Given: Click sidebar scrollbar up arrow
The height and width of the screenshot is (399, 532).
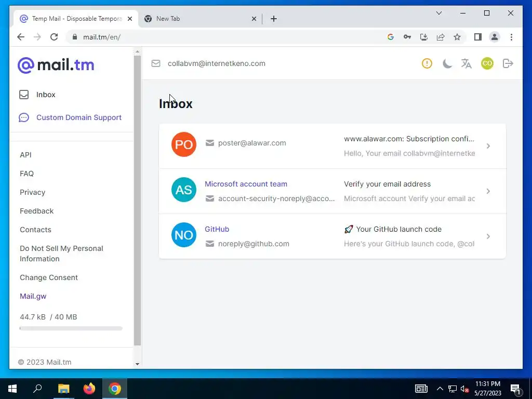Looking at the screenshot, I should (x=137, y=51).
